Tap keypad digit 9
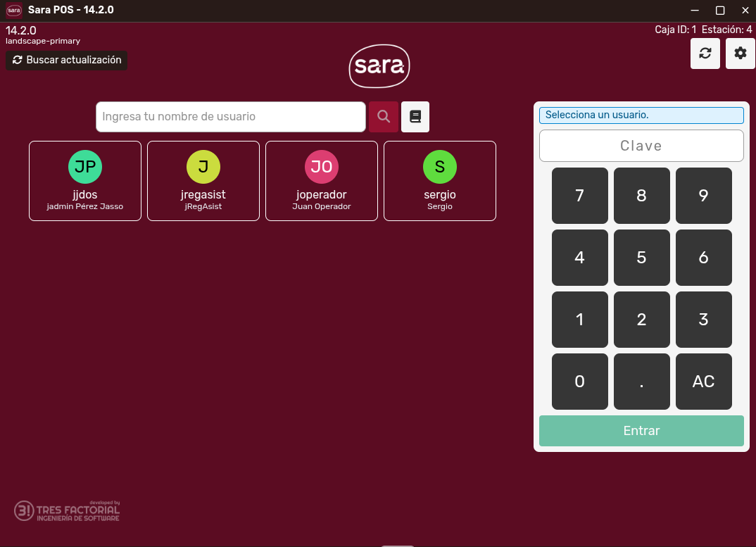Image resolution: width=756 pixels, height=547 pixels. pyautogui.click(x=703, y=196)
